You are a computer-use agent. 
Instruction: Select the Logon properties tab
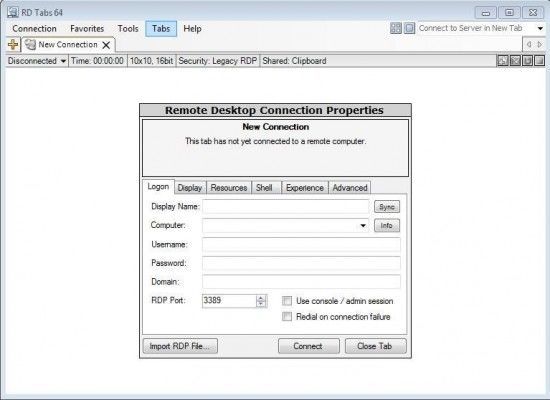pos(158,187)
